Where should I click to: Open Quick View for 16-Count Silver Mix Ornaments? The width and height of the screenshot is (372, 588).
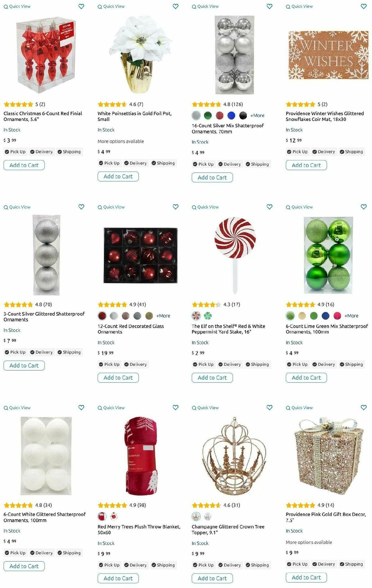point(205,6)
